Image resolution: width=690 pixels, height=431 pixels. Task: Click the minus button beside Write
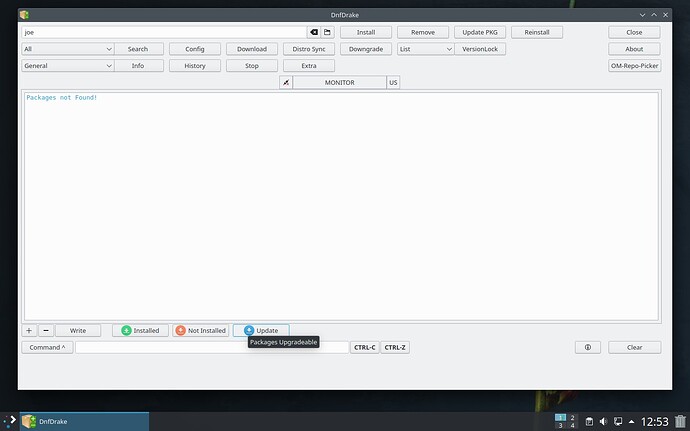pos(46,330)
